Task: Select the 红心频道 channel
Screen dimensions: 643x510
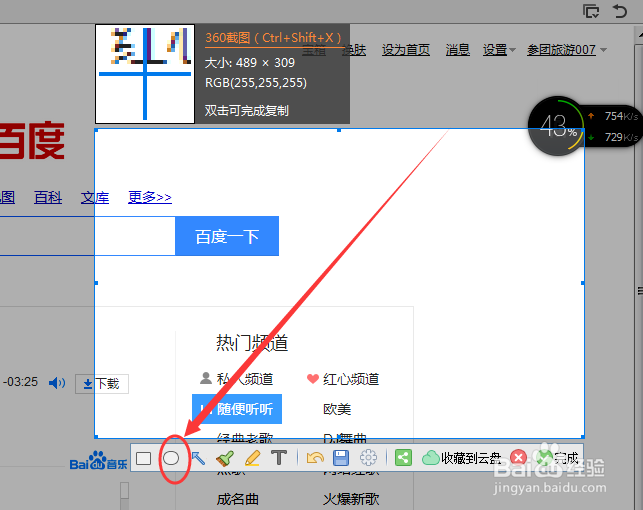Action: pos(343,379)
